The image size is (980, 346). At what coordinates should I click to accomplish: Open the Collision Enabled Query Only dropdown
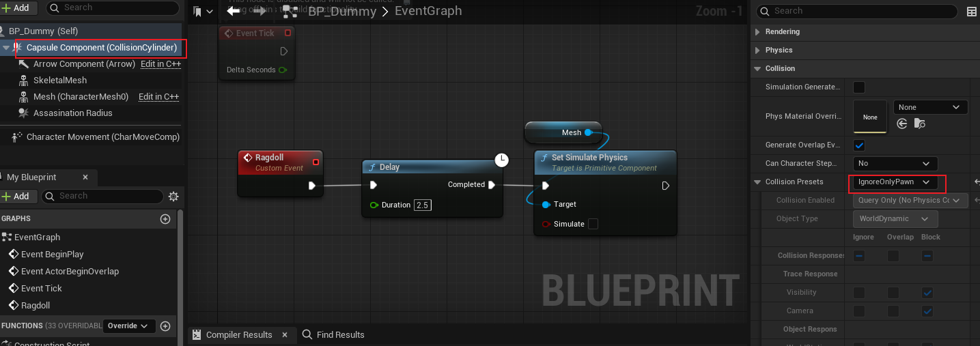click(910, 201)
